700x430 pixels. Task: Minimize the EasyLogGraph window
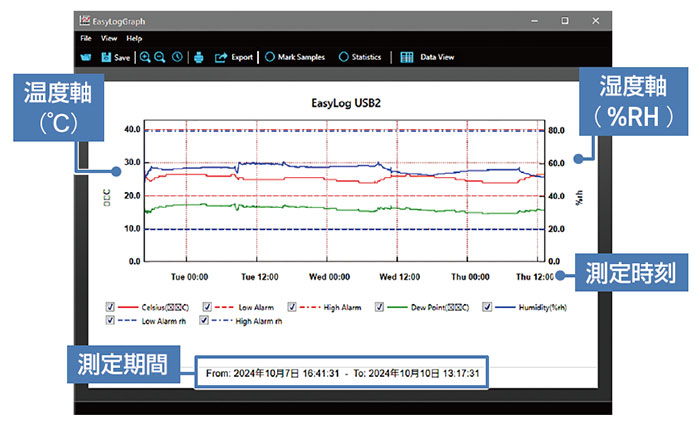point(535,21)
